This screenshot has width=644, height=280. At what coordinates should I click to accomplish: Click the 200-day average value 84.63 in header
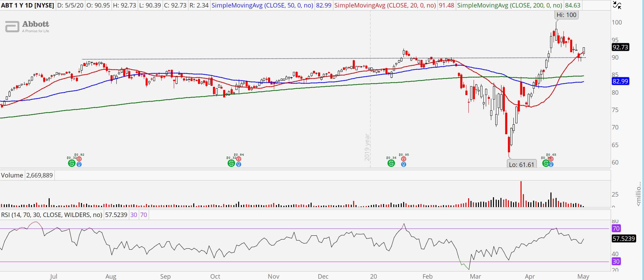click(573, 5)
